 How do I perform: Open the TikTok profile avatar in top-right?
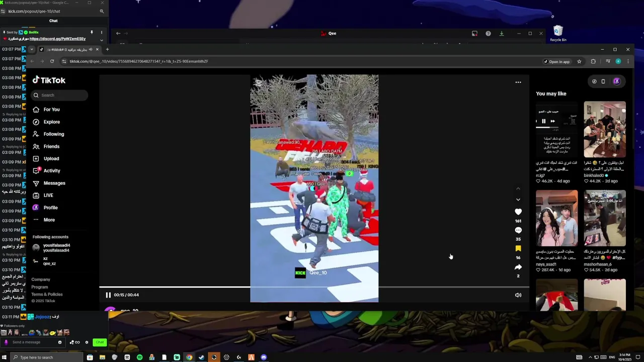point(616,81)
